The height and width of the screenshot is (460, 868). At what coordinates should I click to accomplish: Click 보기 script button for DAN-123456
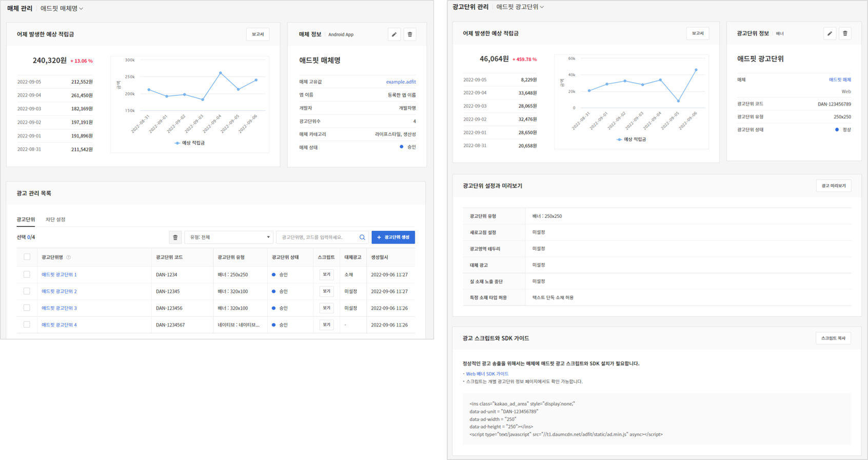(x=326, y=308)
